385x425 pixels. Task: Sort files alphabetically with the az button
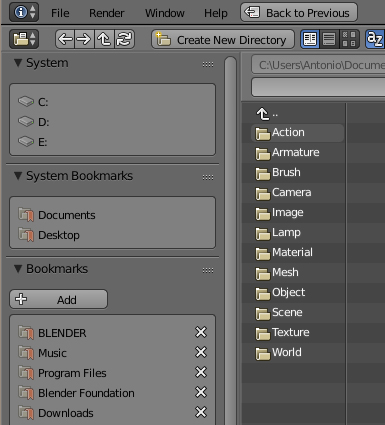[375, 39]
